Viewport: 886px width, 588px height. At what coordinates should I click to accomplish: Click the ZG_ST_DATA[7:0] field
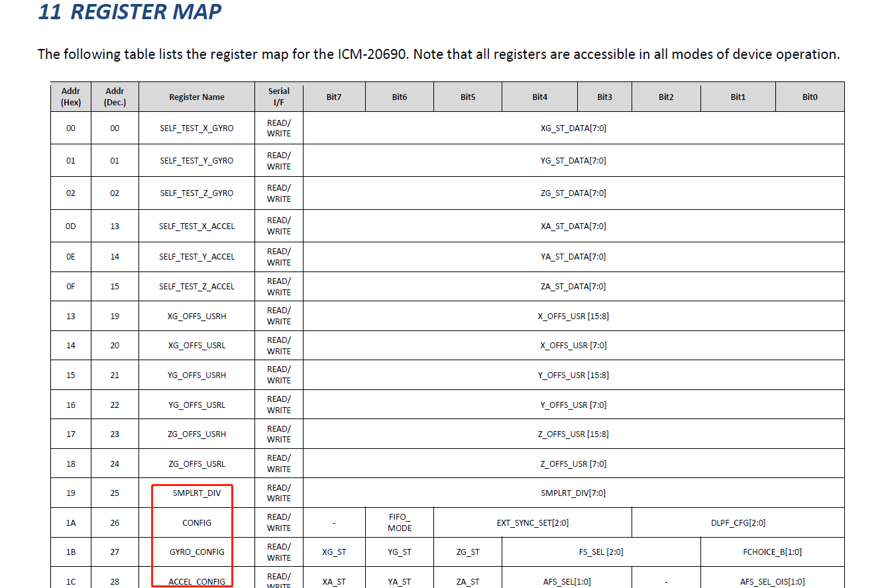(x=573, y=193)
